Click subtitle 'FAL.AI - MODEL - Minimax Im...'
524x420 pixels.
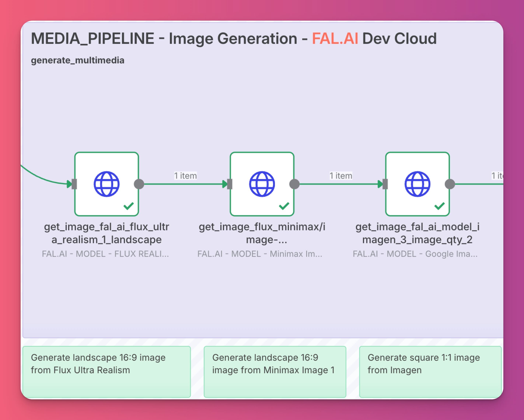click(x=260, y=254)
